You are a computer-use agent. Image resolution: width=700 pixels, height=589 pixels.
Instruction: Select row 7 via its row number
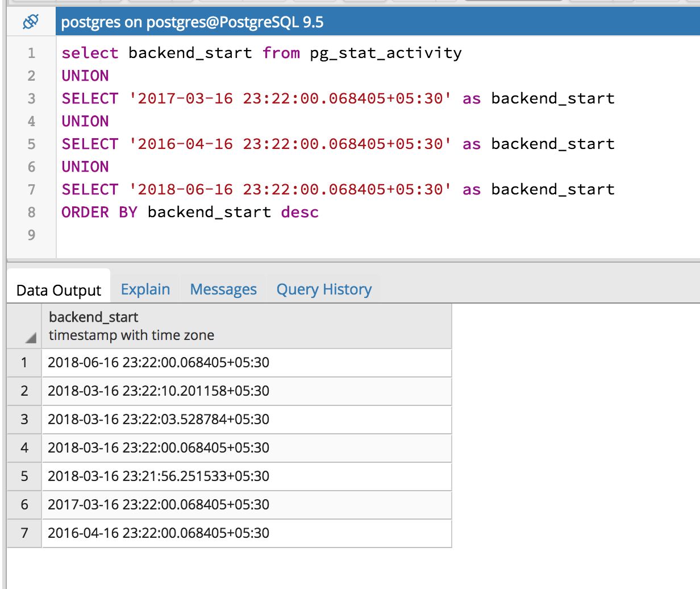24,533
